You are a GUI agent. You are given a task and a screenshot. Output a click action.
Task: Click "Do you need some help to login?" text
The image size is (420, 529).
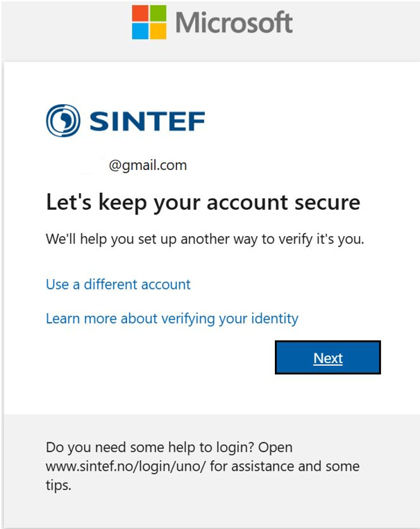pos(150,448)
